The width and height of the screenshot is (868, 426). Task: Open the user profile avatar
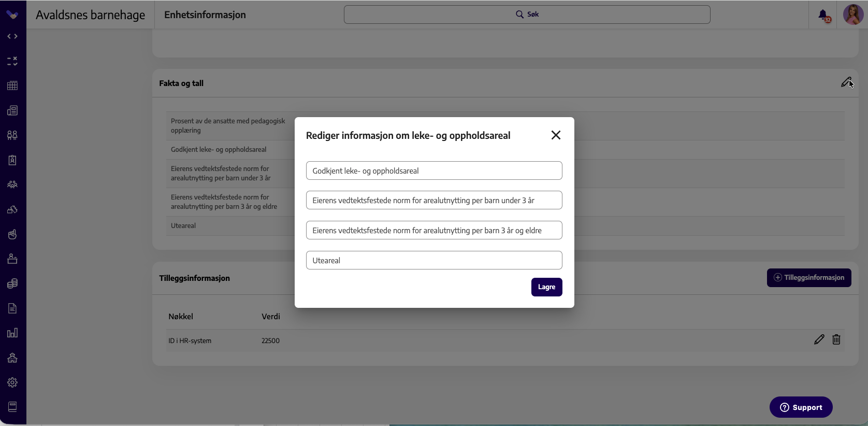[x=853, y=15]
